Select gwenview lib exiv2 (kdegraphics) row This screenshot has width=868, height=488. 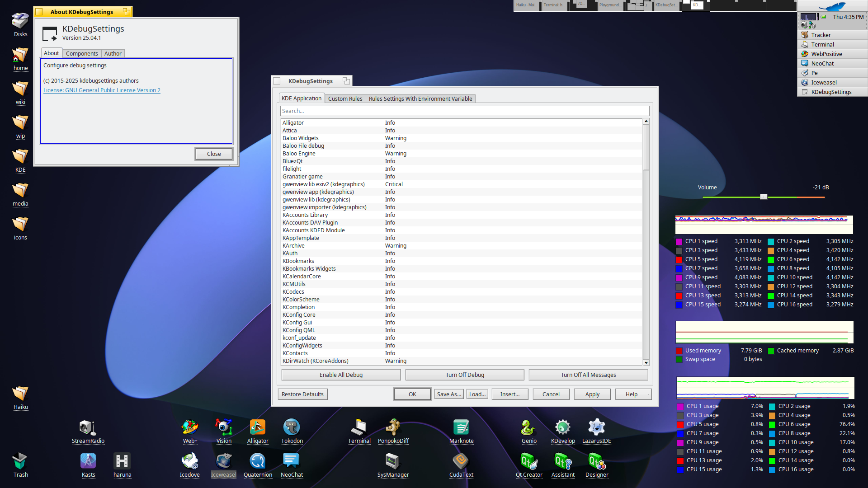[461, 184]
